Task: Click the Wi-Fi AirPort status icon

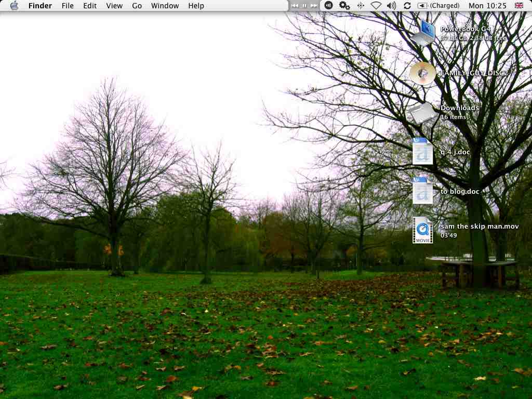Action: pyautogui.click(x=376, y=5)
